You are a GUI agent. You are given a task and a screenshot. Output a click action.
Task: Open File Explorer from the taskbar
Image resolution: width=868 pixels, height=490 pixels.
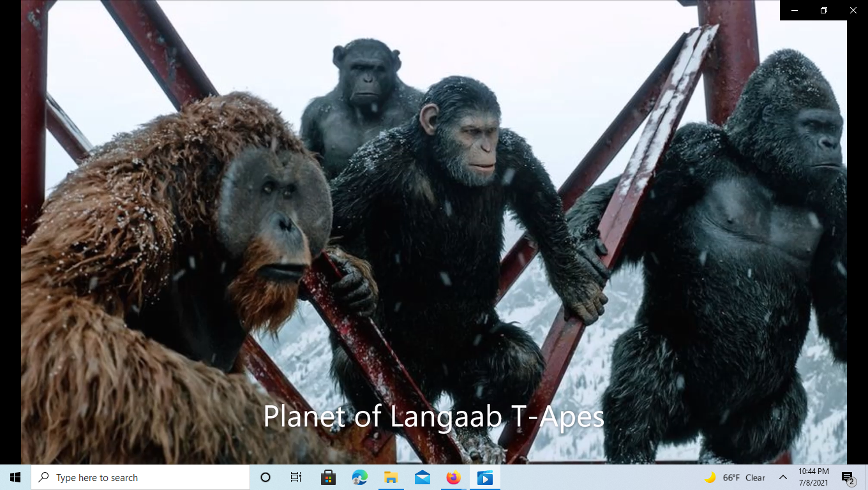pyautogui.click(x=391, y=477)
